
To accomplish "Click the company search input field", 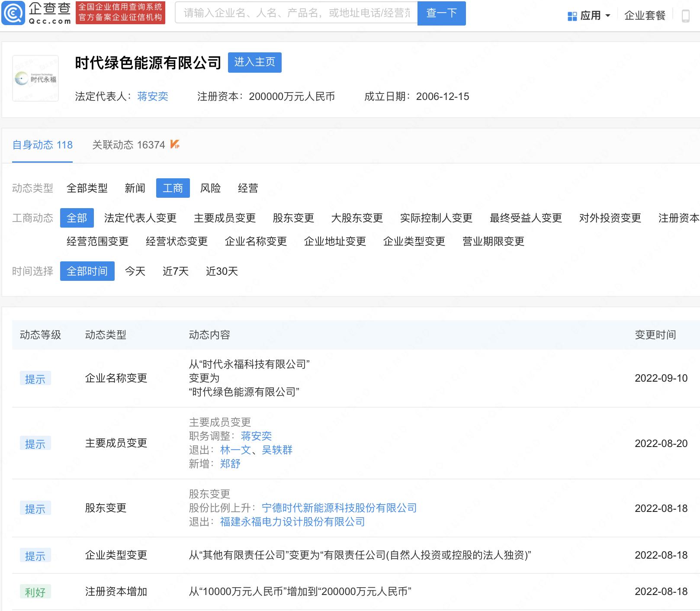I will [x=296, y=13].
